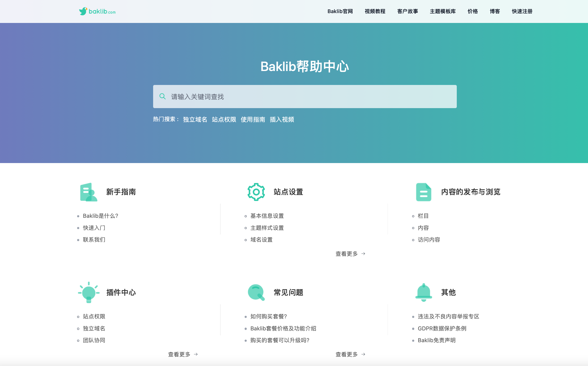Open 购买的套餐可以升级吗? article
Screen dimensions: 588x366
[x=280, y=340]
